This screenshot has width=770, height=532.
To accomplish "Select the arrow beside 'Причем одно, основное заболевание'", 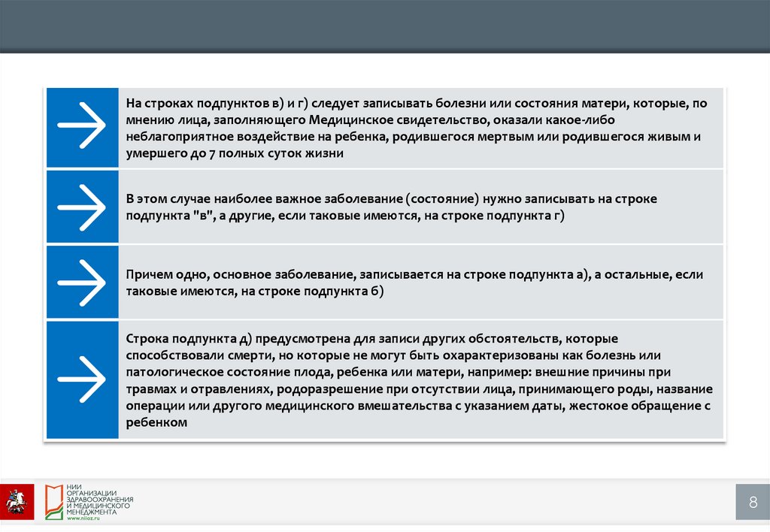I will [x=82, y=283].
